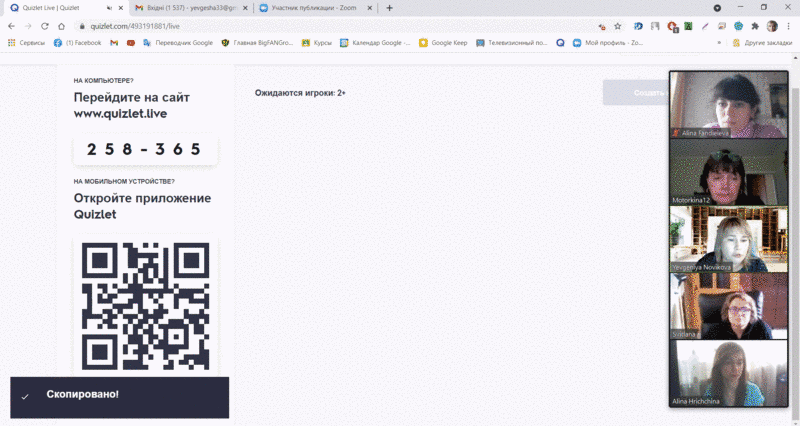Bookmark this page with the star icon
The height and width of the screenshot is (426, 800).
point(618,26)
